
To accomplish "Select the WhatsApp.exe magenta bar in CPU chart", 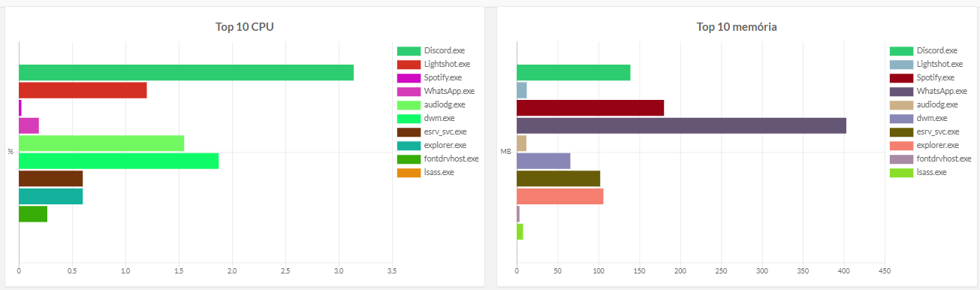I will pyautogui.click(x=29, y=125).
